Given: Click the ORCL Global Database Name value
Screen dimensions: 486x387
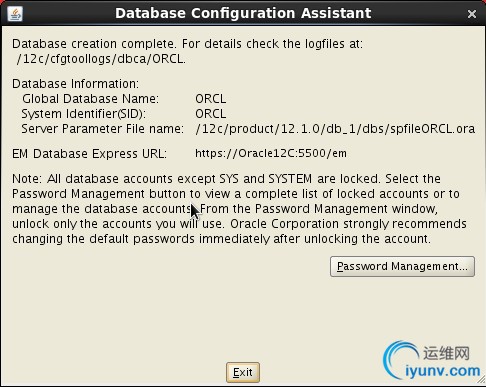Looking at the screenshot, I should coord(210,99).
